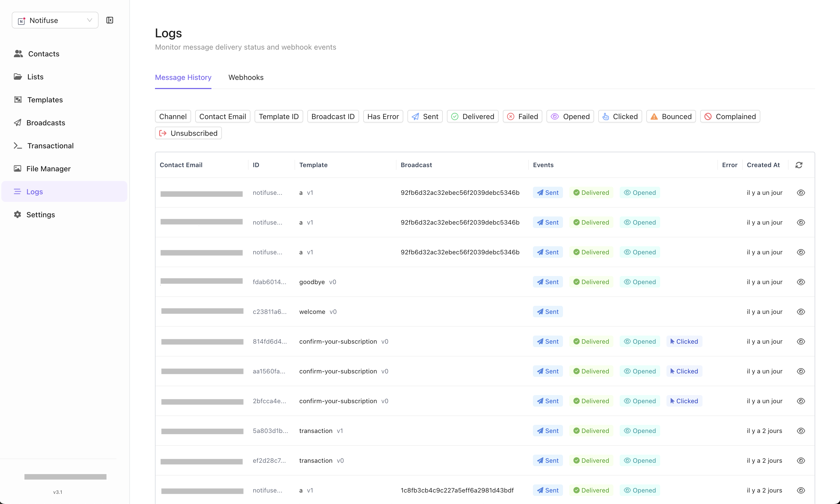The image size is (840, 504).
Task: Toggle the Clicked status filter
Action: 620,116
